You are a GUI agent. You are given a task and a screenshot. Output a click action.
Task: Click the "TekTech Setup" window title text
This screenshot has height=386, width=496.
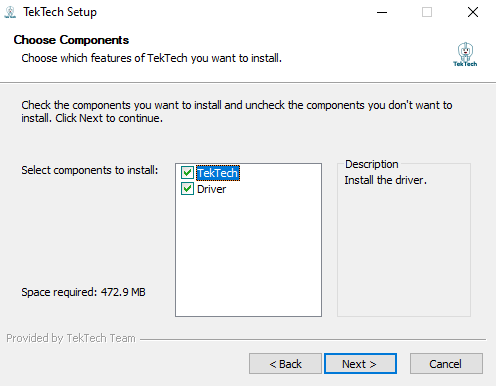60,12
